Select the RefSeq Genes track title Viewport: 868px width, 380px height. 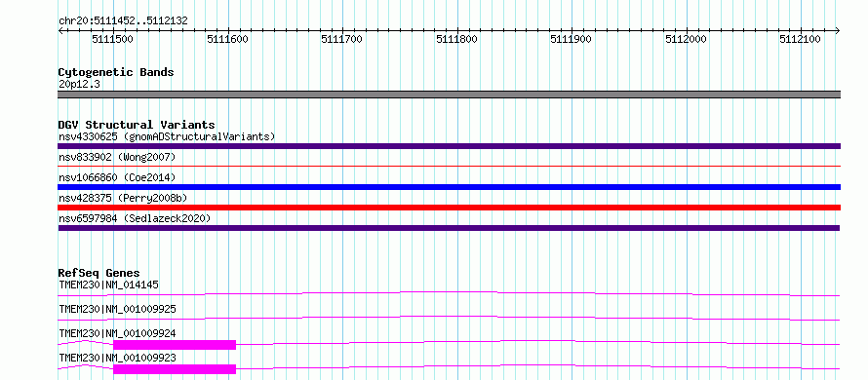(99, 273)
